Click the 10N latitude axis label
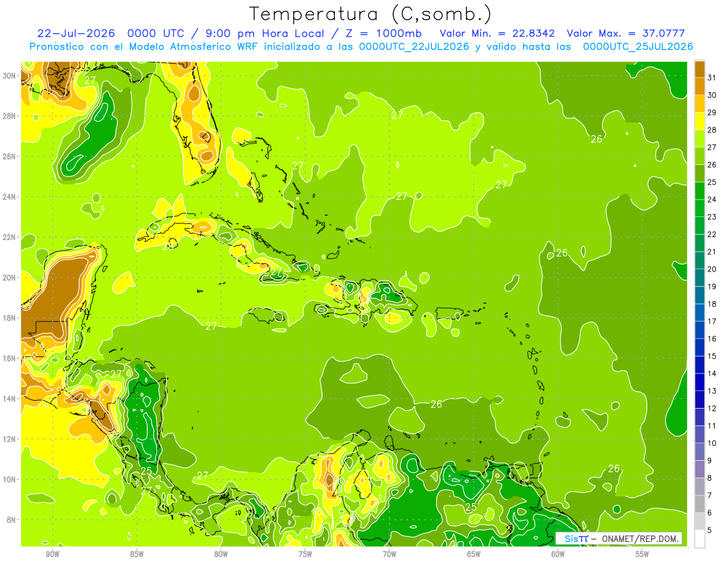Viewport: 728px width, 562px height. pyautogui.click(x=10, y=480)
